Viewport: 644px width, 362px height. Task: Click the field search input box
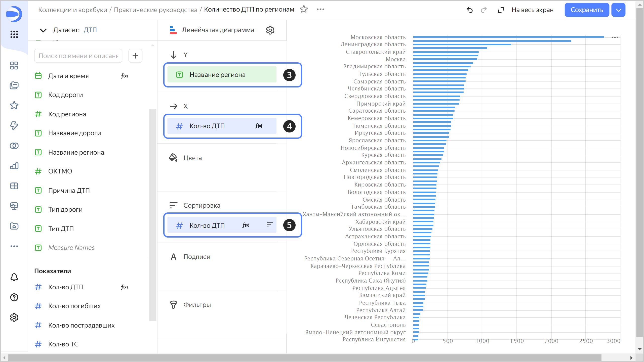pos(78,56)
